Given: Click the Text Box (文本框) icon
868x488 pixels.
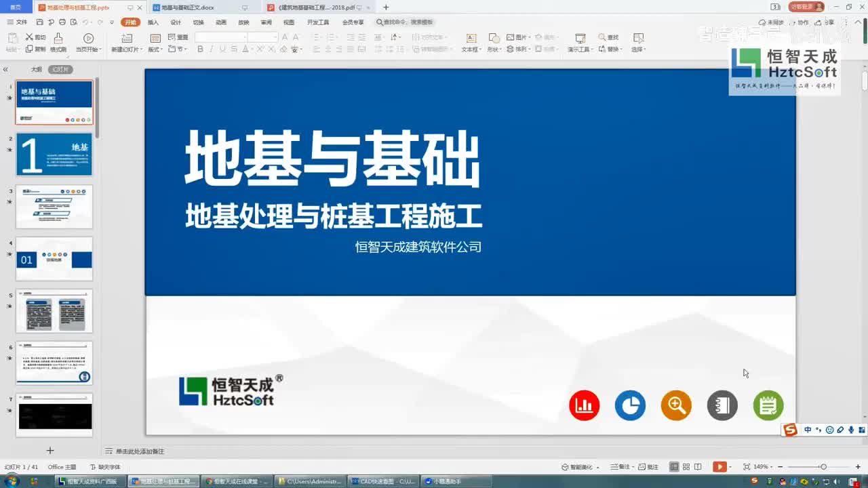Looking at the screenshot, I should coord(471,39).
